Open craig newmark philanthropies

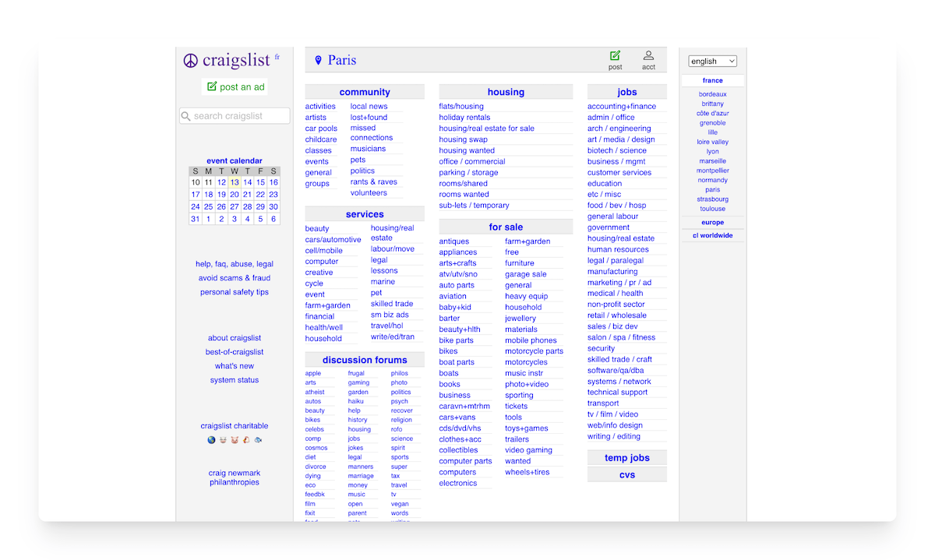[x=235, y=477]
